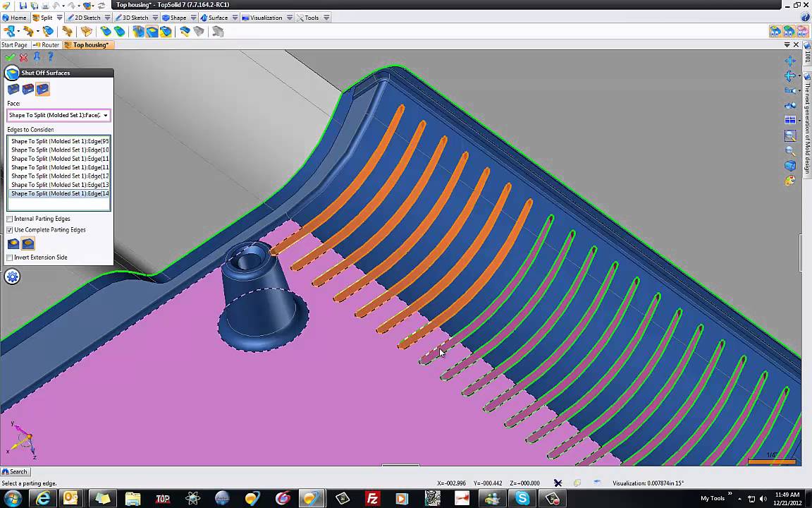Select second shut off mode icon
The height and width of the screenshot is (508, 812).
pos(28,89)
